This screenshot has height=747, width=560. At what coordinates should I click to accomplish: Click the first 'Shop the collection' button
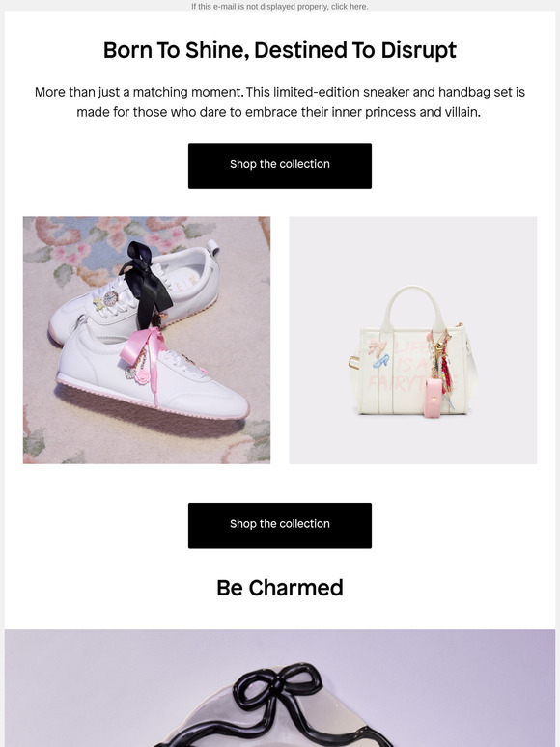click(x=280, y=166)
